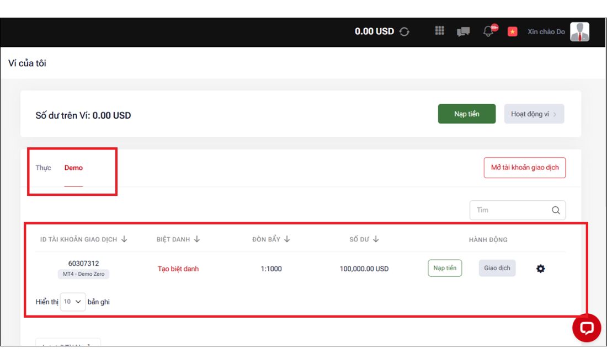
Task: Click the search magnifier icon
Action: (x=556, y=210)
